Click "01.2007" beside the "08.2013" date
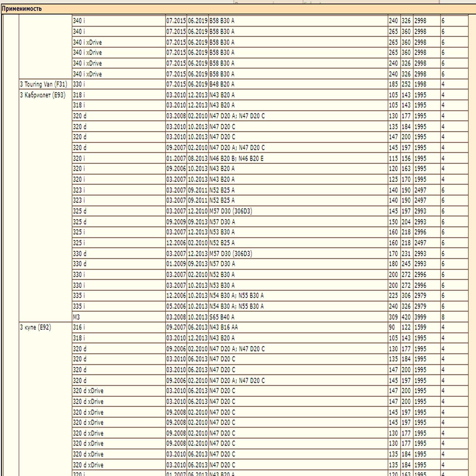 176,159
